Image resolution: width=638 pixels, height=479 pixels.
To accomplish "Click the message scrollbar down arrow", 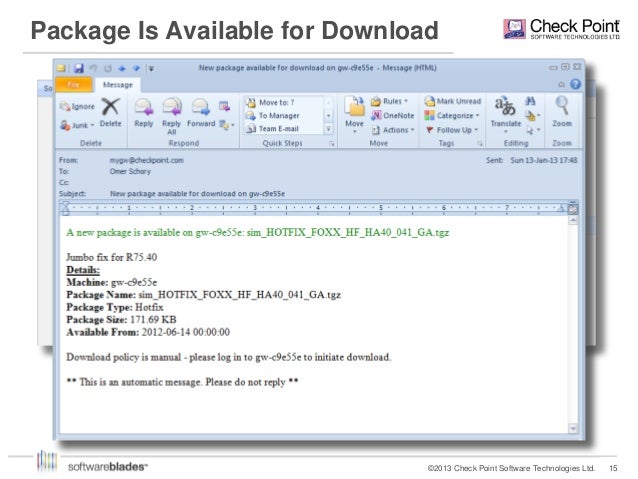I will pyautogui.click(x=573, y=428).
